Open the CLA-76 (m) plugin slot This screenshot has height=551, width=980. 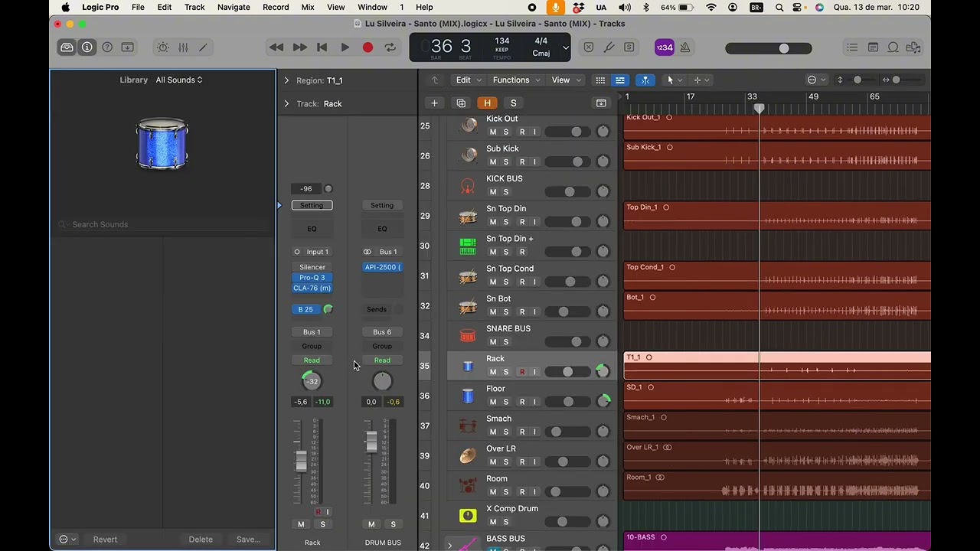(x=312, y=289)
